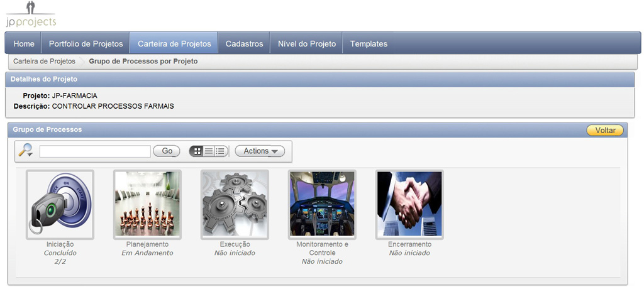Focus the search text field

point(96,151)
